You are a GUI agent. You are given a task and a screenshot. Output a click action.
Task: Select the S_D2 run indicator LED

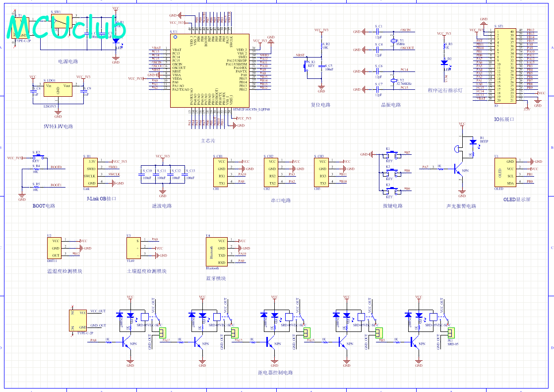pyautogui.click(x=444, y=63)
